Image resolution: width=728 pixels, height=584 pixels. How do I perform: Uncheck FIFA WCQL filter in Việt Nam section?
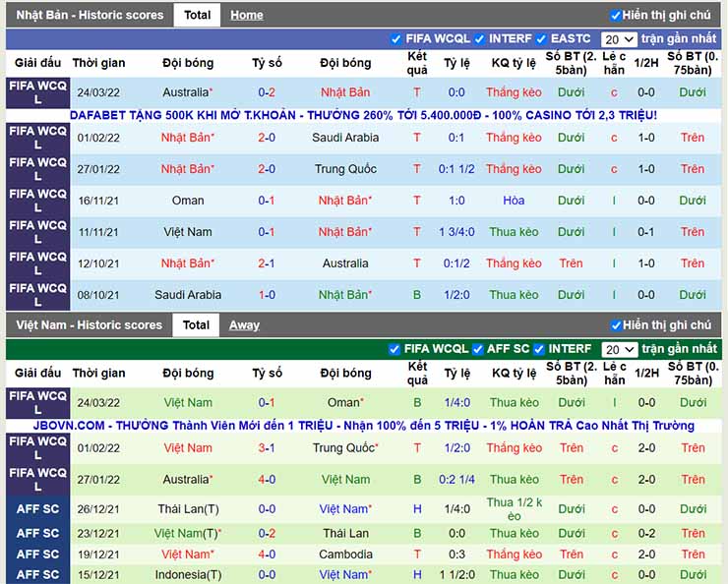click(394, 349)
